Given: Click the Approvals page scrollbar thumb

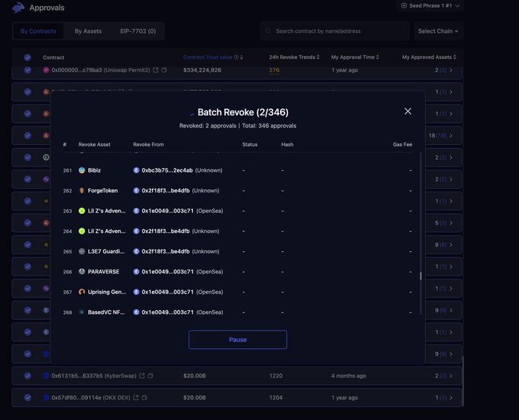Looking at the screenshot, I should pos(463,381).
